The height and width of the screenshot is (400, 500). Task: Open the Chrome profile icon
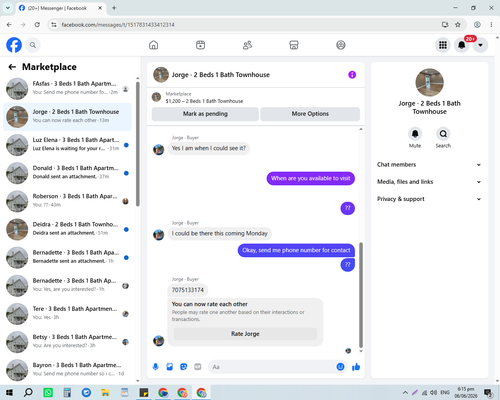(477, 25)
